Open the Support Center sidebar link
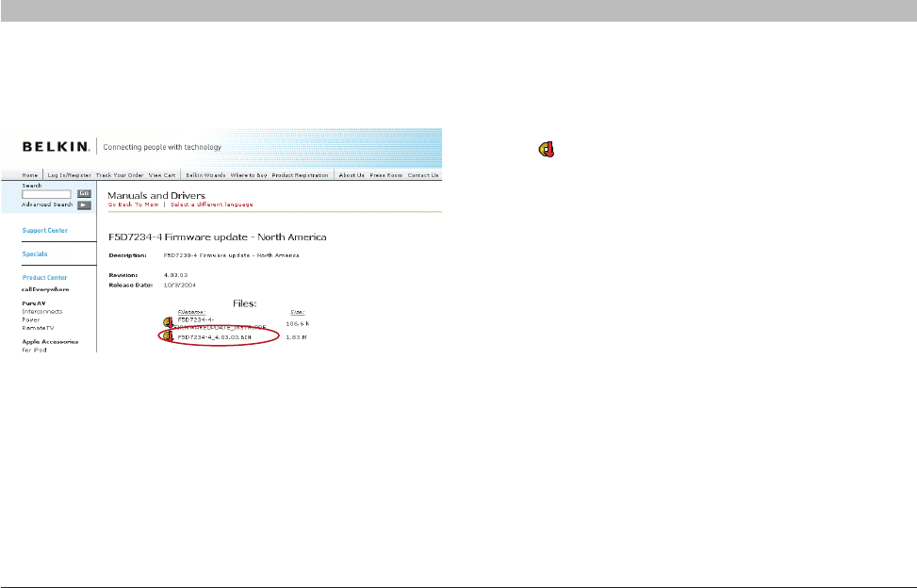Viewport: 917px width, 588px height. coord(45,230)
